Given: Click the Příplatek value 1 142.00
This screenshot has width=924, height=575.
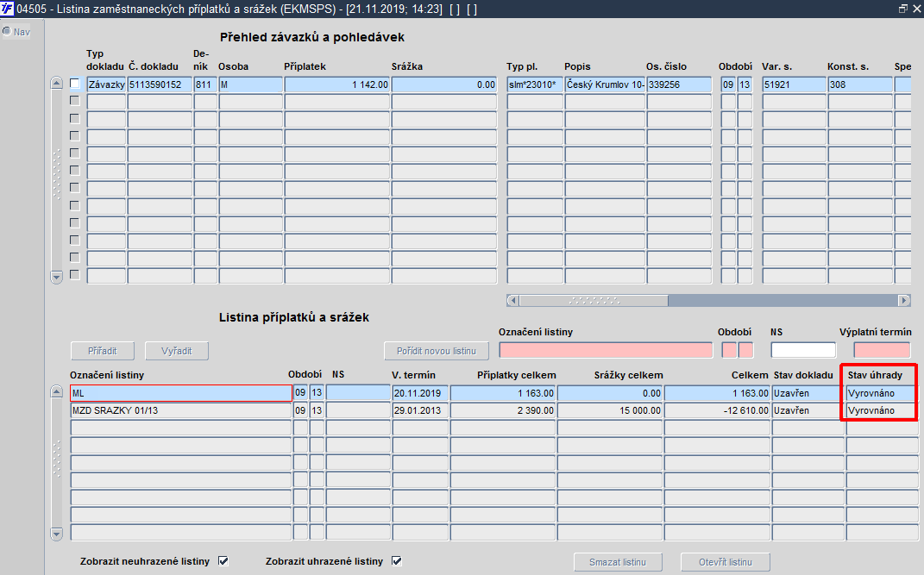Looking at the screenshot, I should (337, 84).
